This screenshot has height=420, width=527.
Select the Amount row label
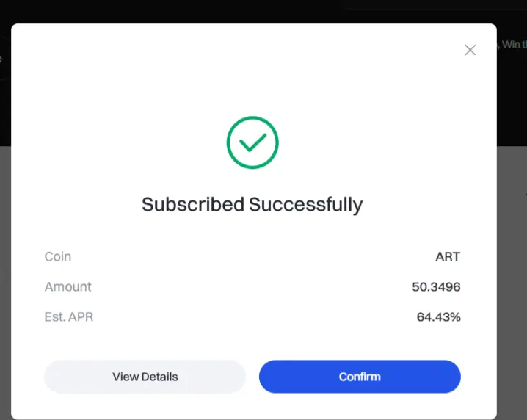[68, 287]
